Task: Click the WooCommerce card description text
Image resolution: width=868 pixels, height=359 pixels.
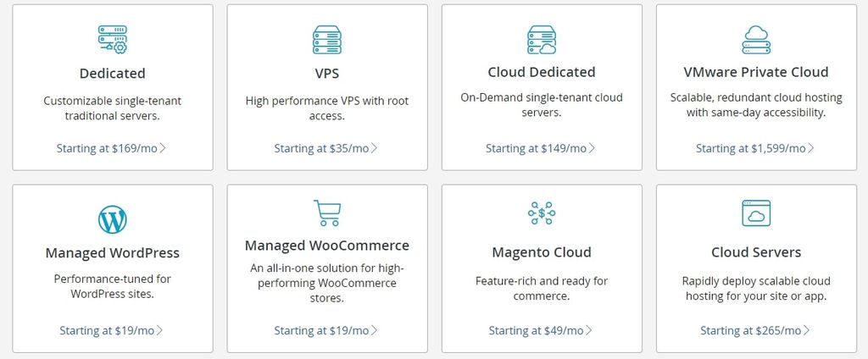Action: pos(326,283)
